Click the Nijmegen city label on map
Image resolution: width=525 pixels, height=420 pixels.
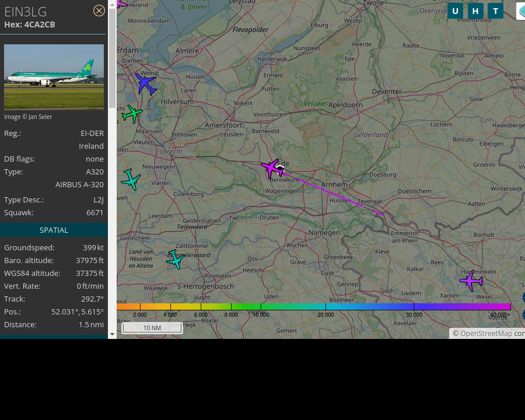pos(324,232)
